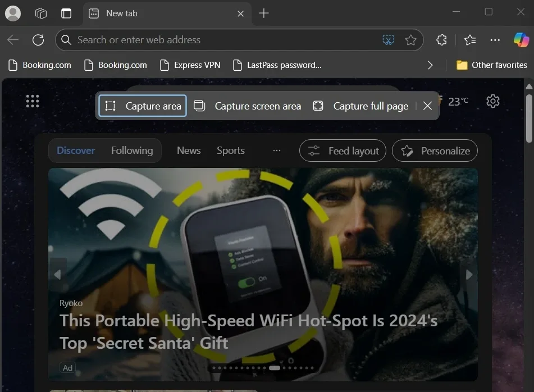The width and height of the screenshot is (534, 392).
Task: Click the Ryoko advertiser name
Action: (x=71, y=303)
